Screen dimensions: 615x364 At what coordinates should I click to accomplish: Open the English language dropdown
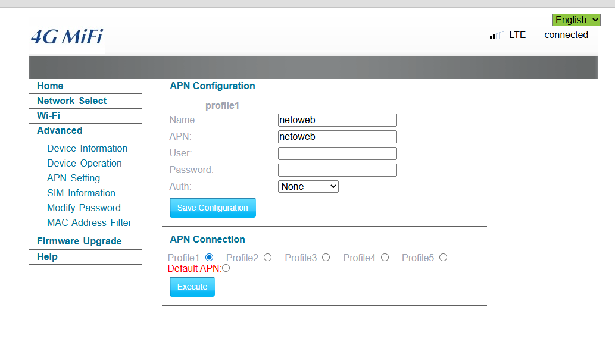tap(576, 20)
